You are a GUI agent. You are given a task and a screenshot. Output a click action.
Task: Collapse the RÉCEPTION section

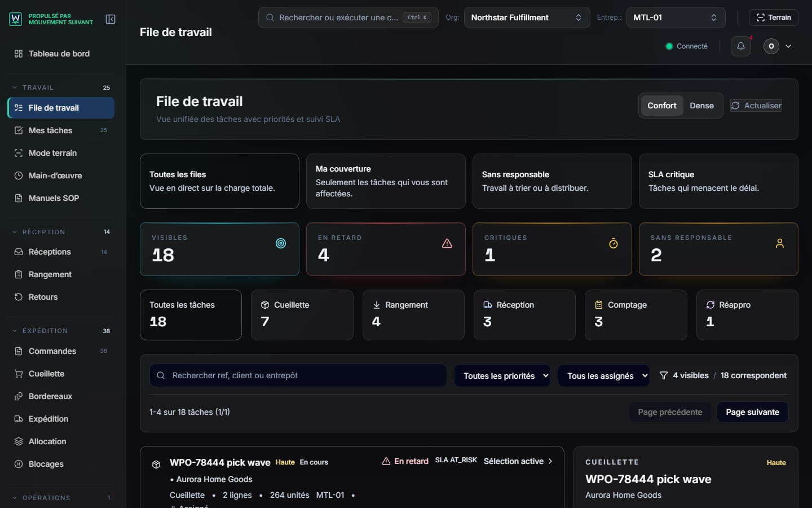coord(60,232)
